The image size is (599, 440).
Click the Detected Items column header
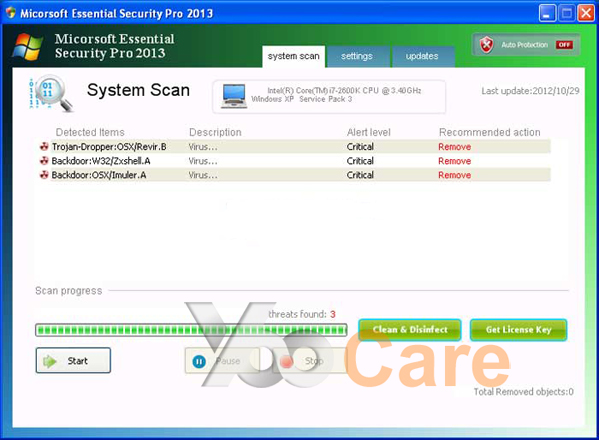[x=90, y=132]
